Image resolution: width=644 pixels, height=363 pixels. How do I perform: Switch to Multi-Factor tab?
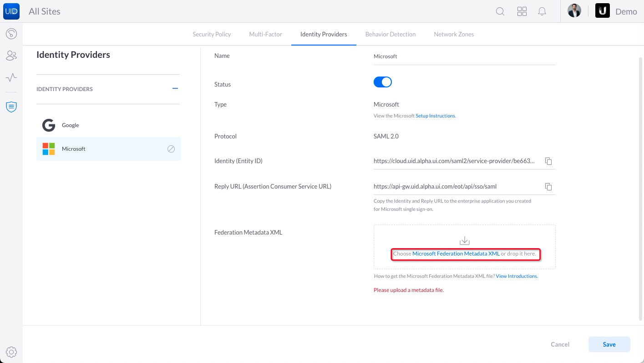[x=266, y=34]
